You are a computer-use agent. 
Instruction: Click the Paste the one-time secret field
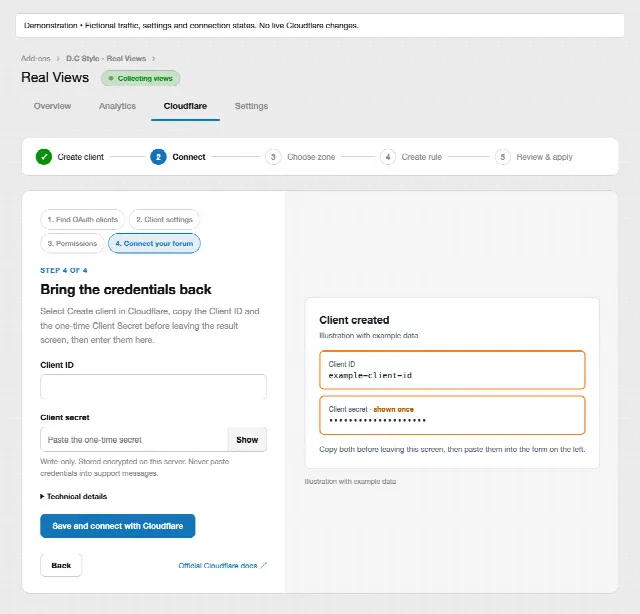point(134,440)
